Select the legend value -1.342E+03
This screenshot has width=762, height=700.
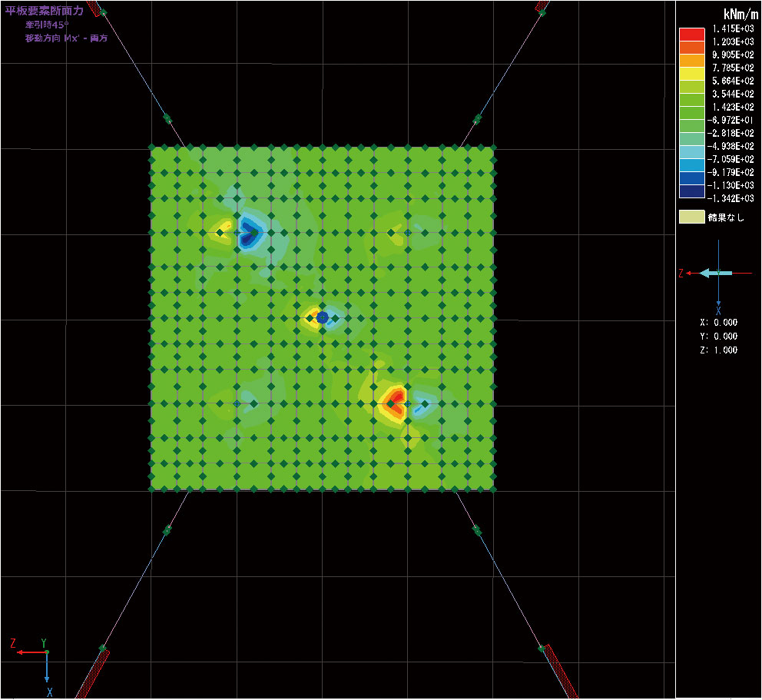click(731, 198)
